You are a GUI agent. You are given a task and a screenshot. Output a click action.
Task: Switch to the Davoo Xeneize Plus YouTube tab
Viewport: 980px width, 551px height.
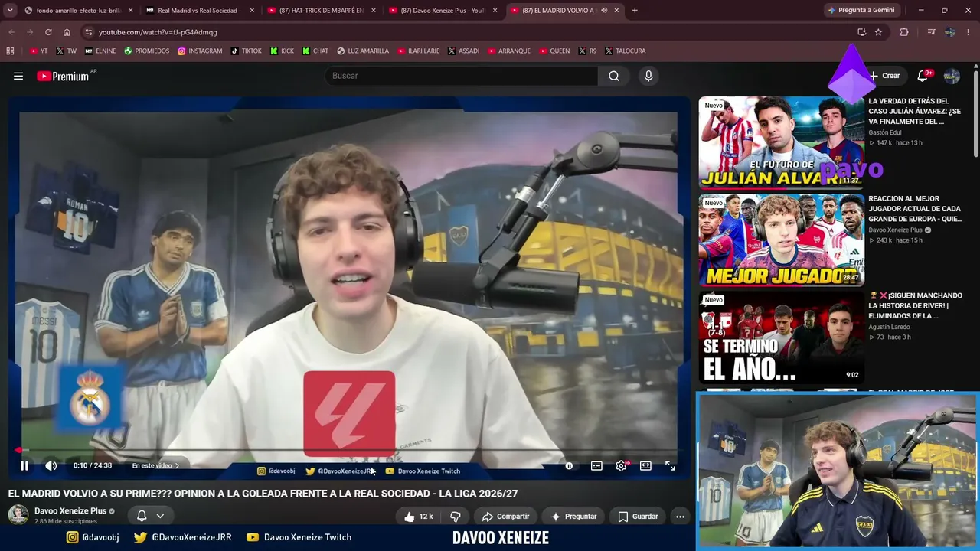(x=442, y=11)
